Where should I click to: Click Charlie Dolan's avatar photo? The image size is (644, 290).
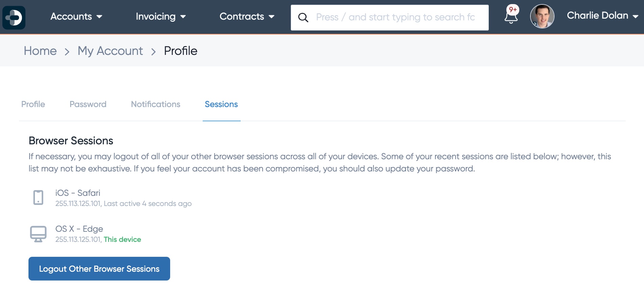[x=542, y=16]
